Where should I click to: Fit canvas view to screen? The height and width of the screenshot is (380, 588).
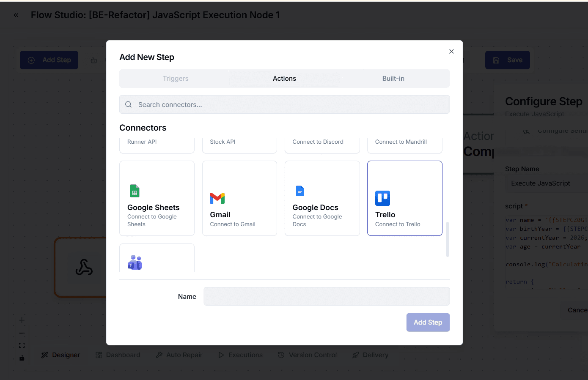point(22,345)
